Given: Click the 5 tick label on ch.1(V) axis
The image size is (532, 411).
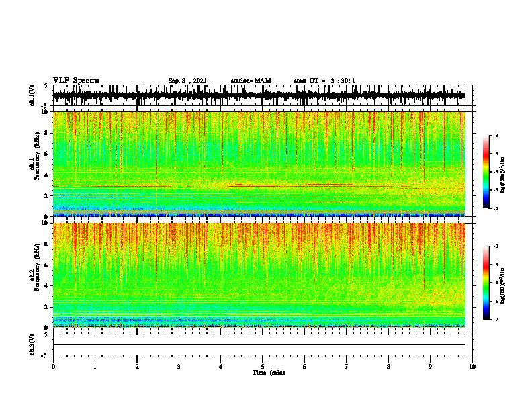Looking at the screenshot, I should click(46, 85).
